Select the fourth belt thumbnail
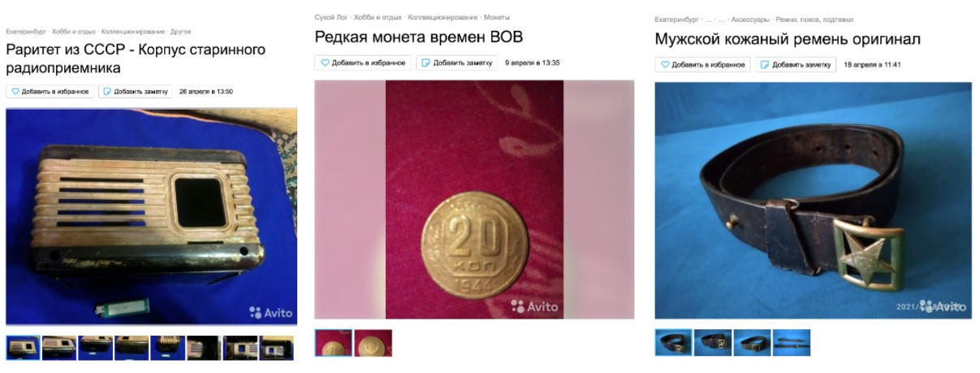 click(x=792, y=342)
